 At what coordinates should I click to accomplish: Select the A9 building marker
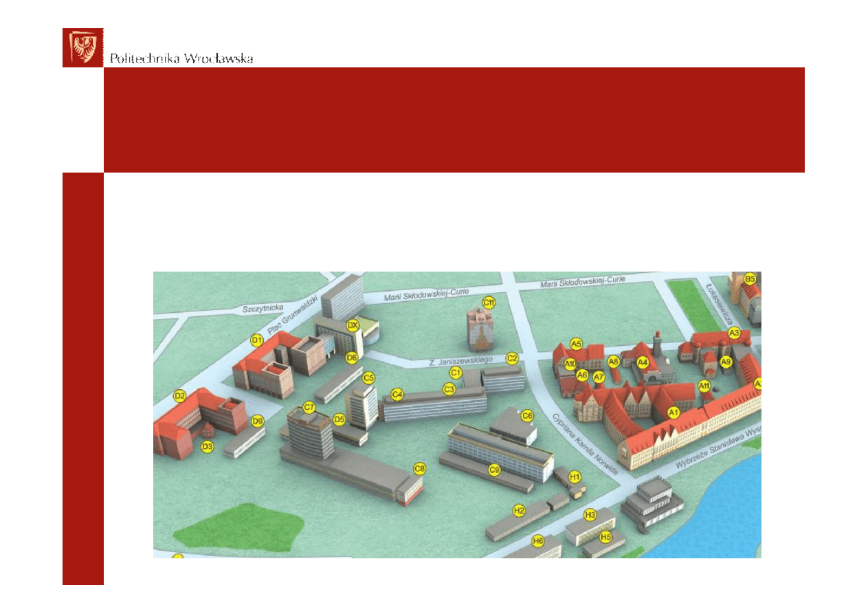pos(726,362)
